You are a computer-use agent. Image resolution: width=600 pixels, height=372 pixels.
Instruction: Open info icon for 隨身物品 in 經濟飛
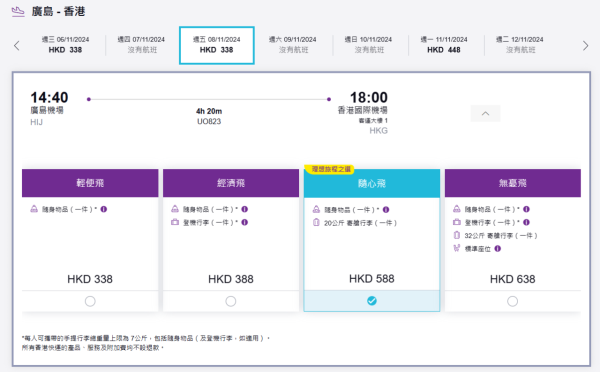tap(245, 209)
